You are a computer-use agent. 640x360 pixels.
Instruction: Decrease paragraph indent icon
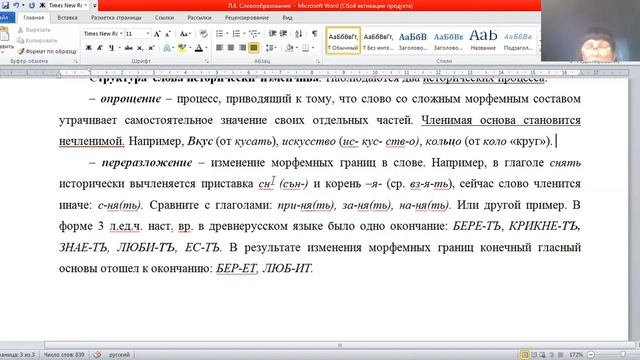click(272, 33)
